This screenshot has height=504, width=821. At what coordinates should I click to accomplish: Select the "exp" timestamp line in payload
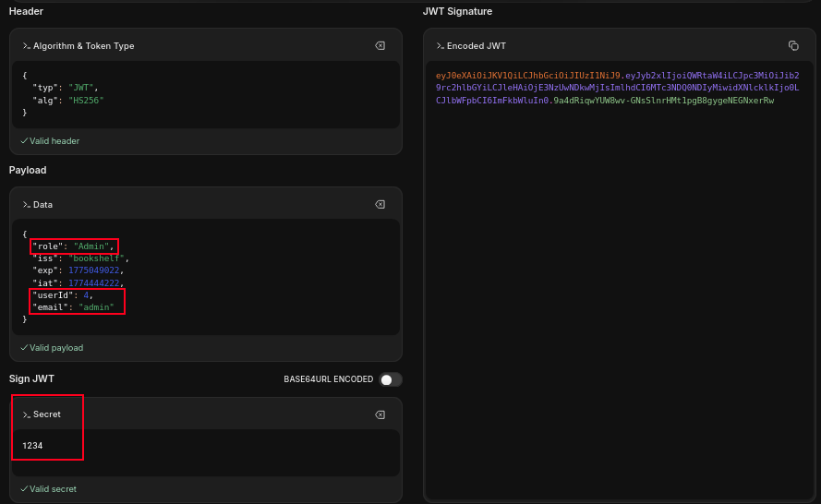click(76, 270)
